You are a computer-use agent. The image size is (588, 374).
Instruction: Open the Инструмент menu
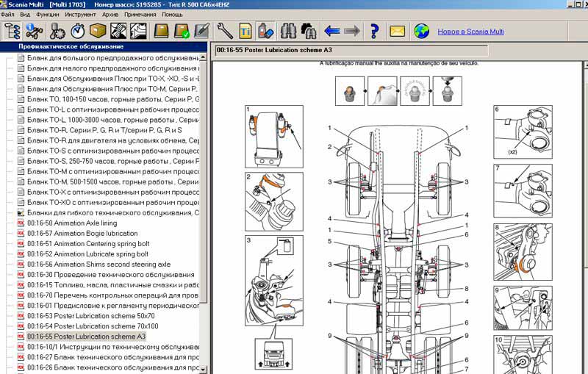[80, 14]
